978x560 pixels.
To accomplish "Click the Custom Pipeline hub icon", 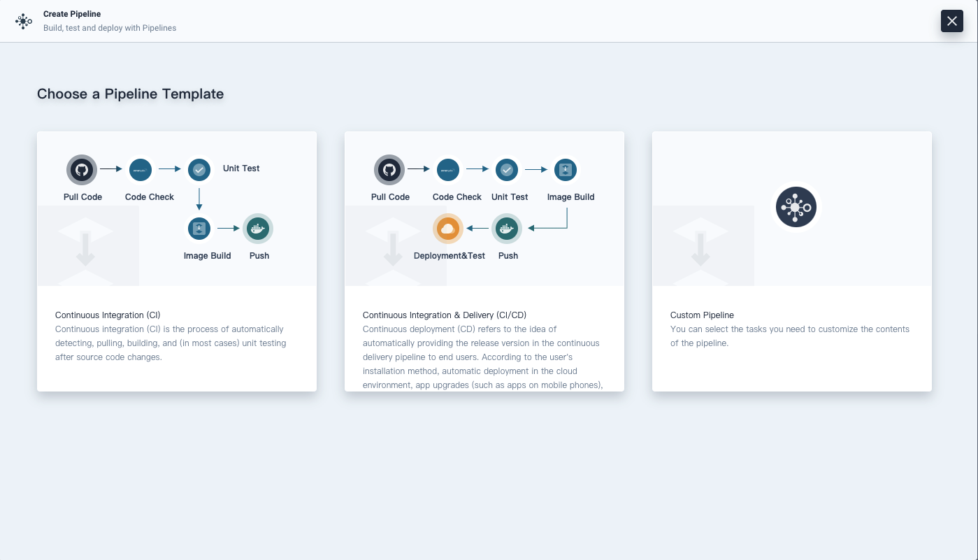I will point(796,206).
